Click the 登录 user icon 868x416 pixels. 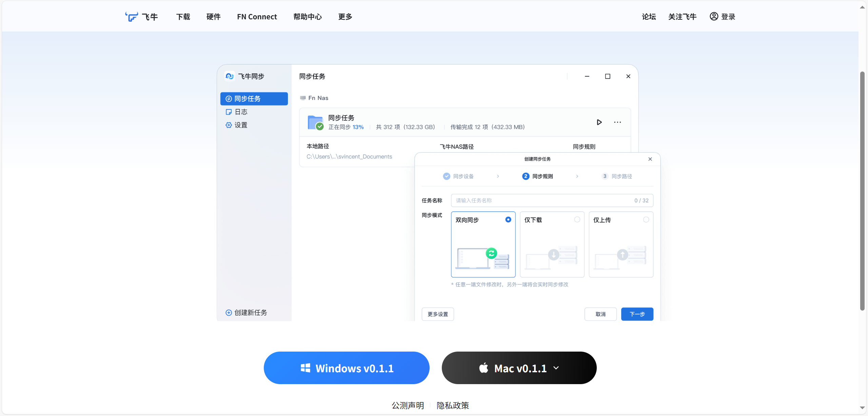click(x=714, y=16)
